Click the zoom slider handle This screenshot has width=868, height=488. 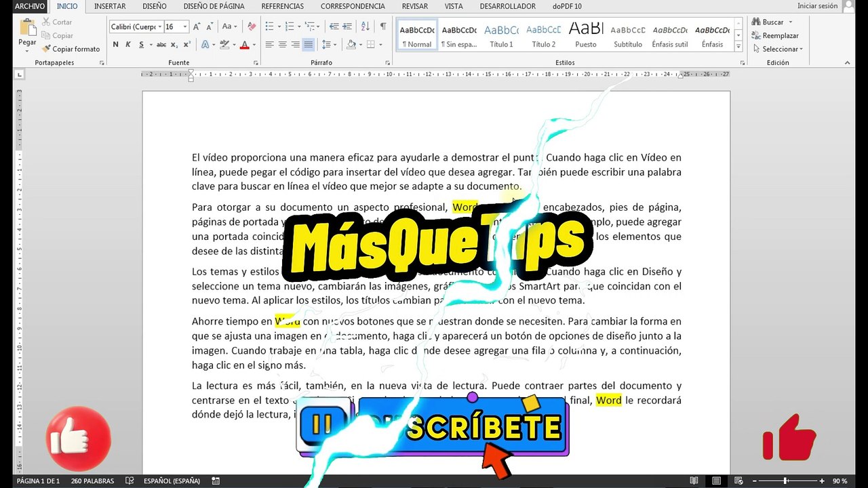point(785,481)
